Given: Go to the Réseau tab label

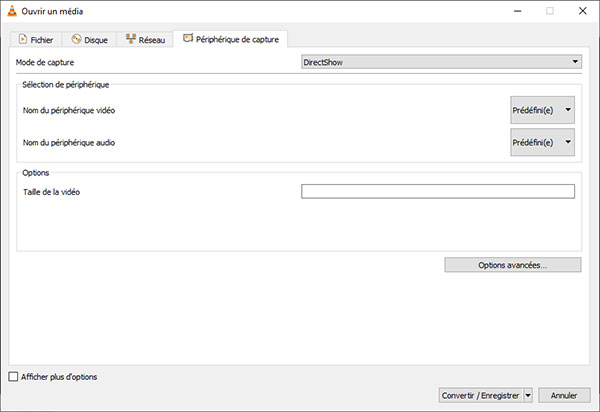Looking at the screenshot, I should point(152,40).
